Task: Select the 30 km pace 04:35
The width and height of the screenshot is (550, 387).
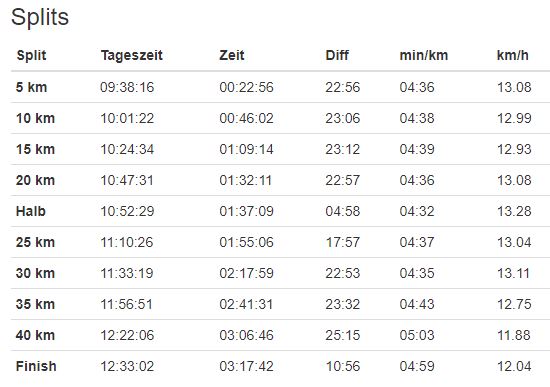Action: click(x=417, y=273)
